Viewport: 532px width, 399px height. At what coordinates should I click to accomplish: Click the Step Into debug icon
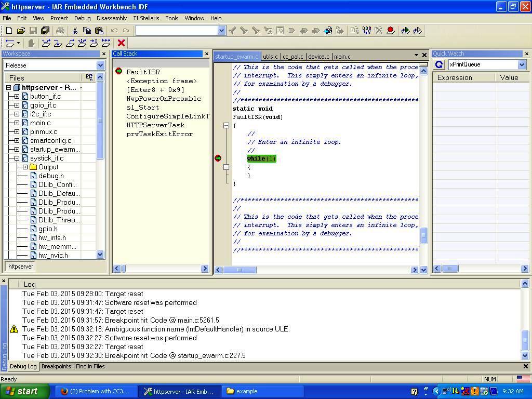pyautogui.click(x=58, y=43)
